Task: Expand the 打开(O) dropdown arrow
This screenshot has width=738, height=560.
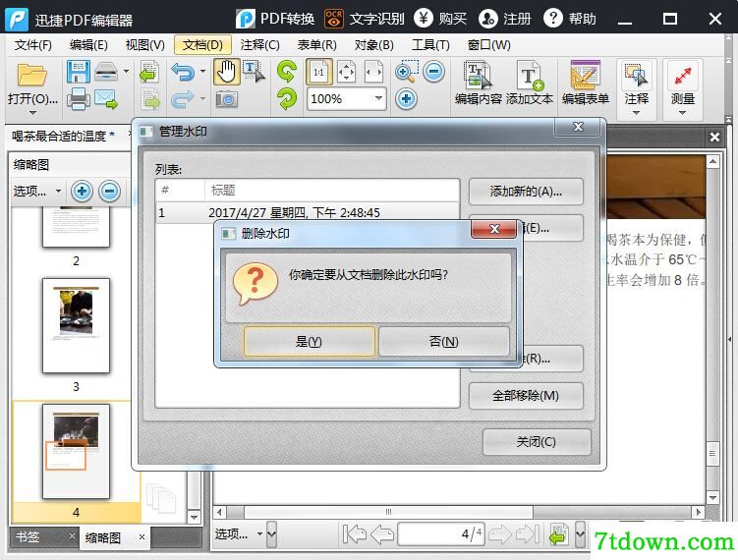Action: (x=32, y=113)
